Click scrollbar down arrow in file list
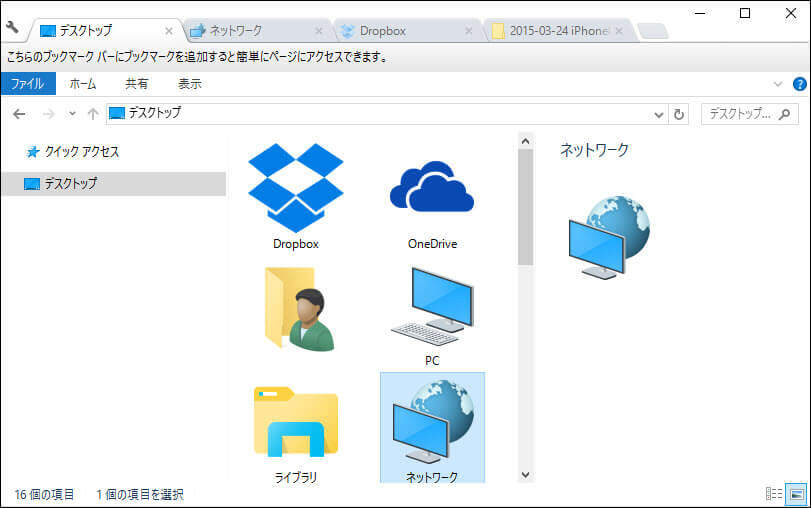Image resolution: width=811 pixels, height=508 pixels. click(x=525, y=474)
